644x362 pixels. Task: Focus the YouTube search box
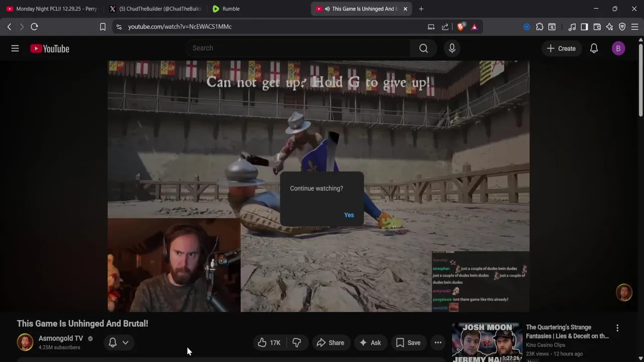coord(298,48)
